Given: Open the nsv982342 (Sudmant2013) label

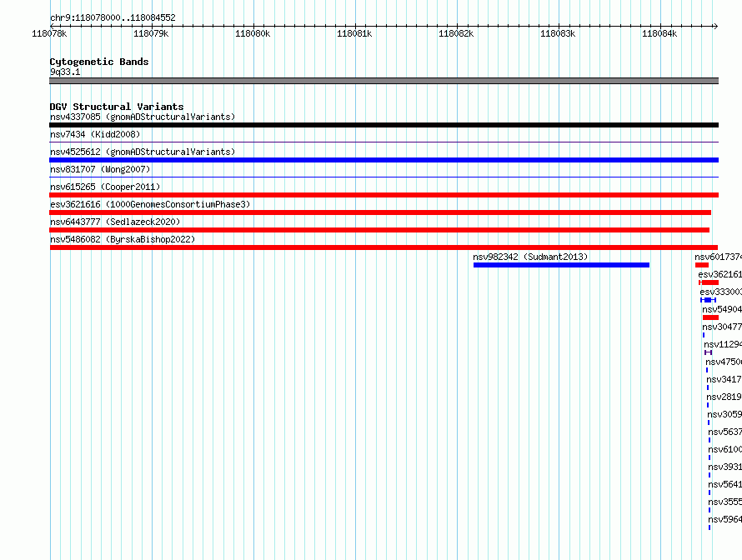Looking at the screenshot, I should pos(530,257).
